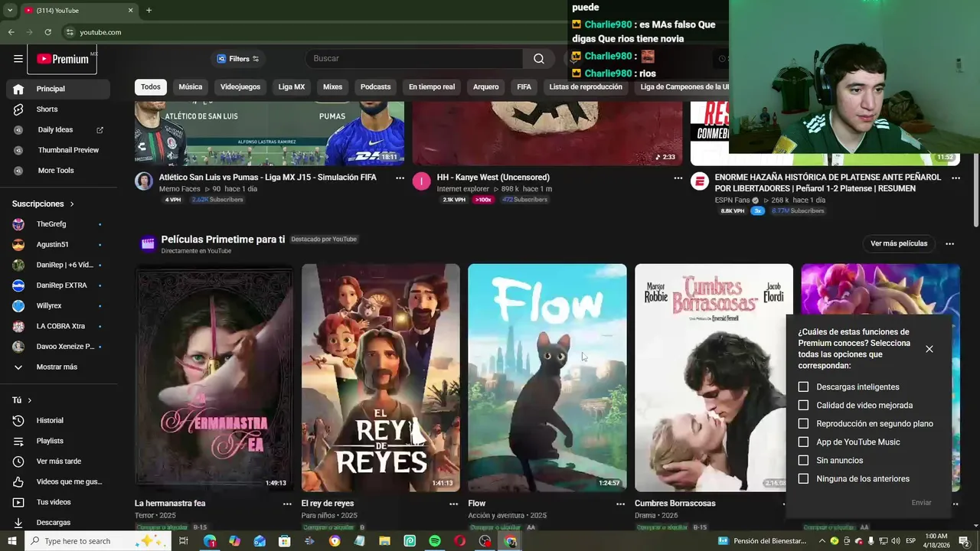Open Tus videos icon
Screen dimensions: 980x551
pyautogui.click(x=18, y=503)
